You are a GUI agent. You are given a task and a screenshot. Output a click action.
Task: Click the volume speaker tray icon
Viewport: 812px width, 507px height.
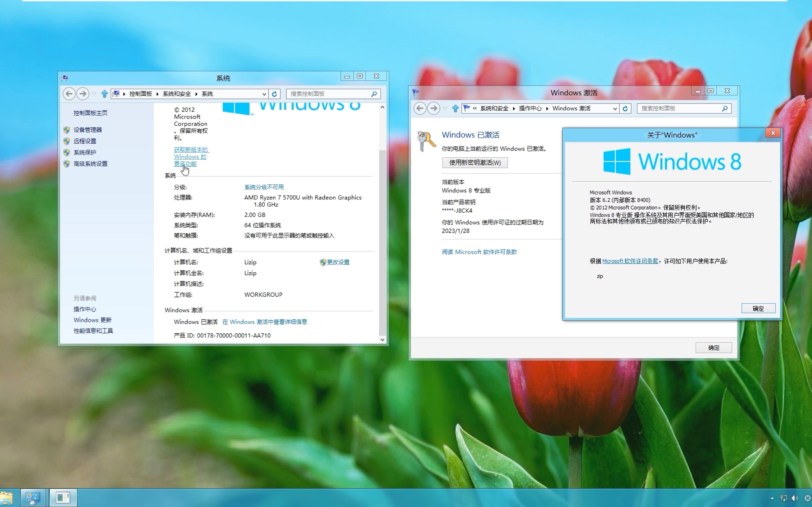coord(795,498)
